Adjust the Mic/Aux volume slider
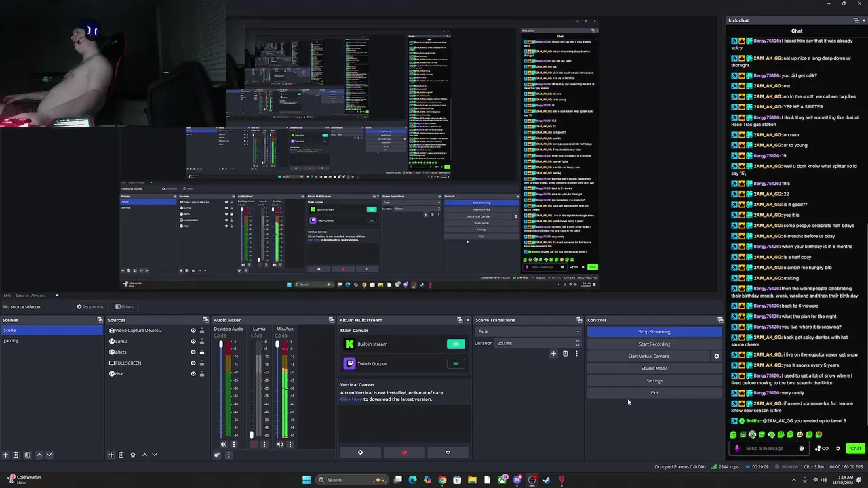 coord(277,390)
